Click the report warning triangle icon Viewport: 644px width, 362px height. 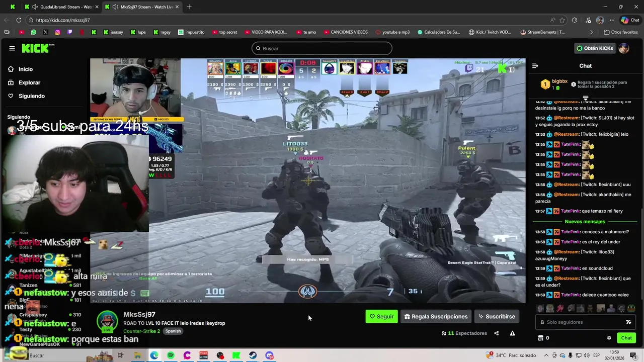tap(512, 333)
